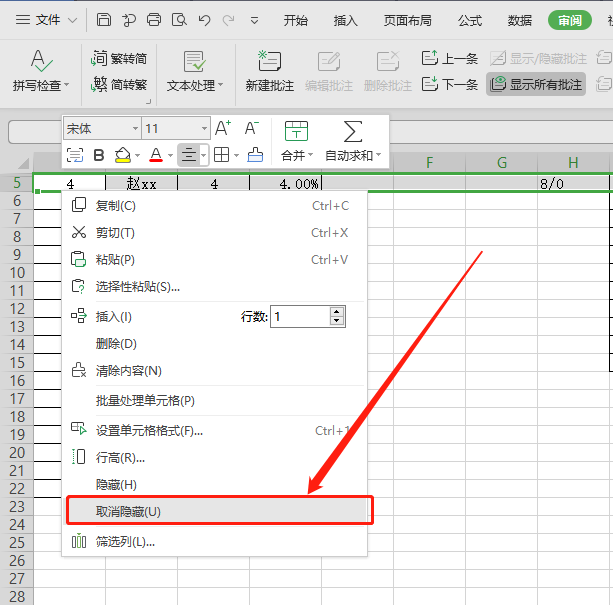
Task: Open the 文件 menu
Action: (46, 20)
